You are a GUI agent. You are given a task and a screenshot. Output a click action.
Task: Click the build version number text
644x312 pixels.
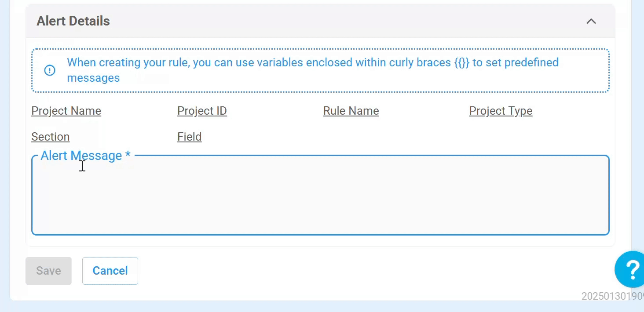(x=612, y=296)
